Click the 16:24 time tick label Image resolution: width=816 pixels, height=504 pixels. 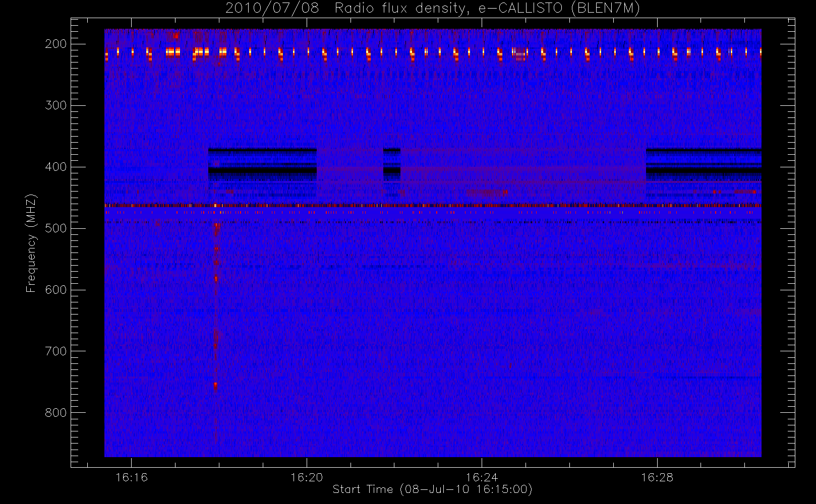(482, 477)
